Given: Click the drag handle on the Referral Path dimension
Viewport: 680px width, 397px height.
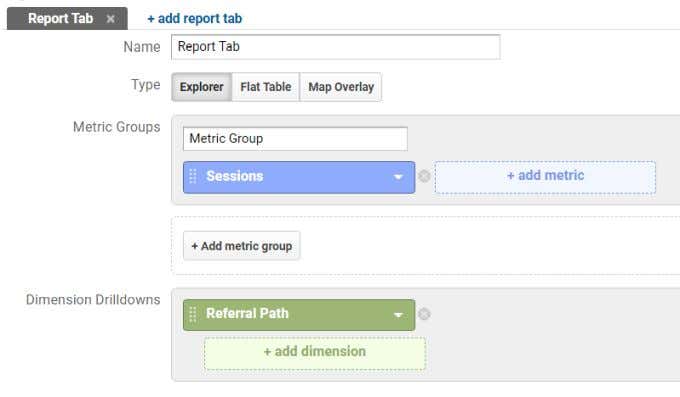Looking at the screenshot, I should 193,314.
